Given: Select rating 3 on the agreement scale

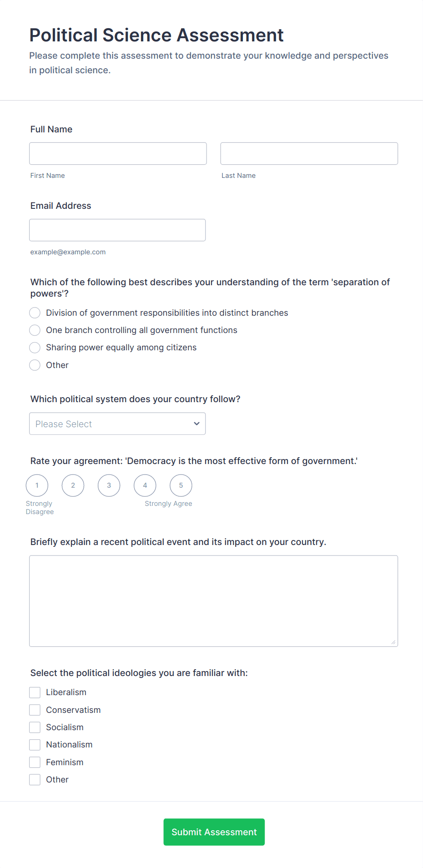Looking at the screenshot, I should [x=109, y=485].
